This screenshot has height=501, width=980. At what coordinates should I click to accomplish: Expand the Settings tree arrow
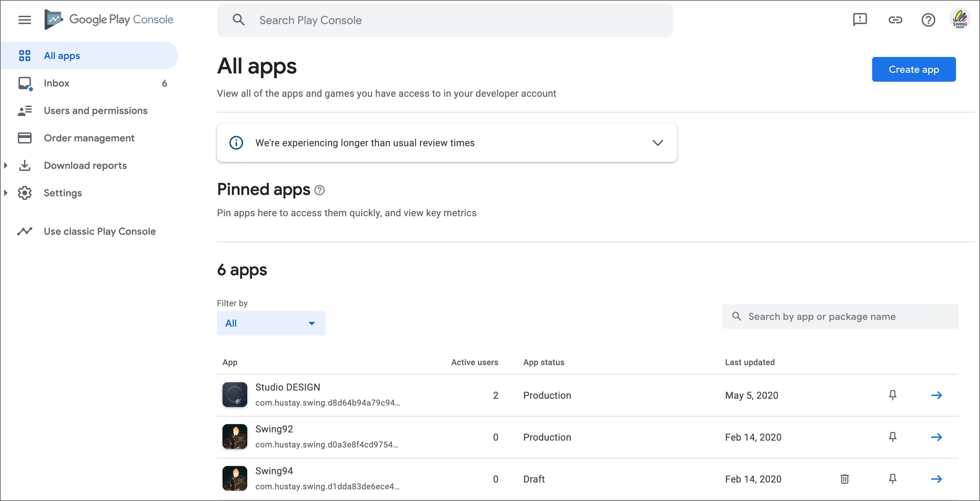pos(6,193)
